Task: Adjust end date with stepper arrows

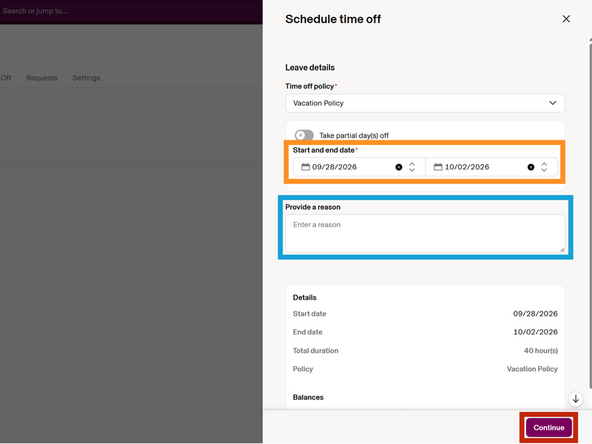Action: (x=544, y=167)
